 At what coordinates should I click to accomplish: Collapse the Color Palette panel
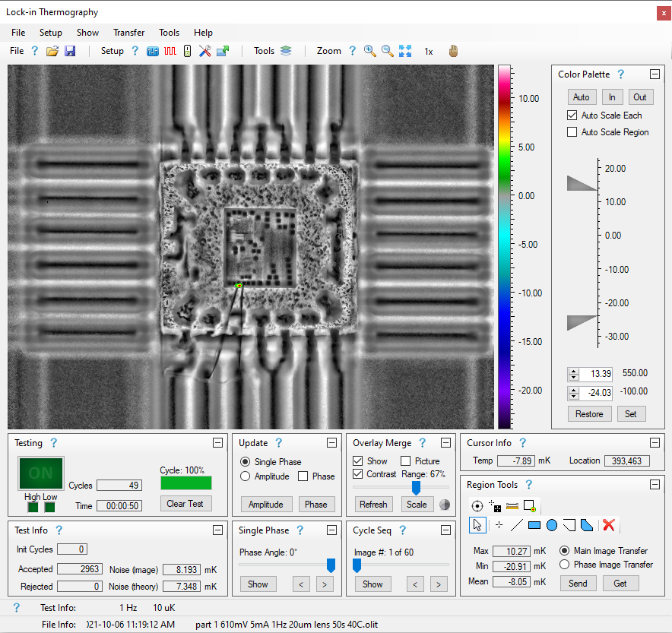click(655, 74)
